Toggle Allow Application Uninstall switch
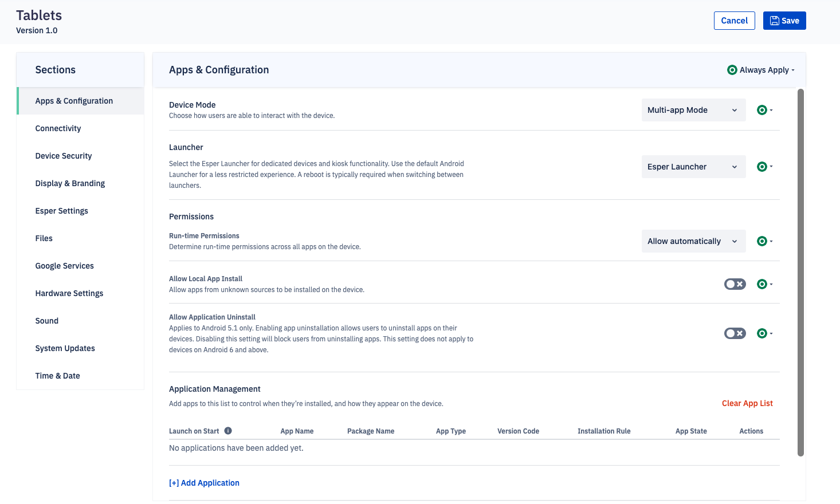This screenshot has height=504, width=840. click(735, 333)
